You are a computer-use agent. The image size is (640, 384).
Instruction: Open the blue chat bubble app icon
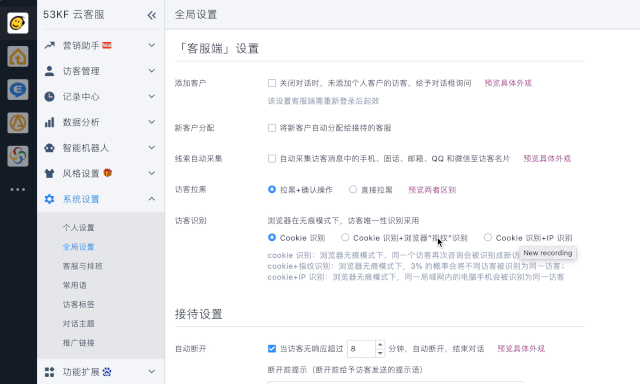(18, 89)
